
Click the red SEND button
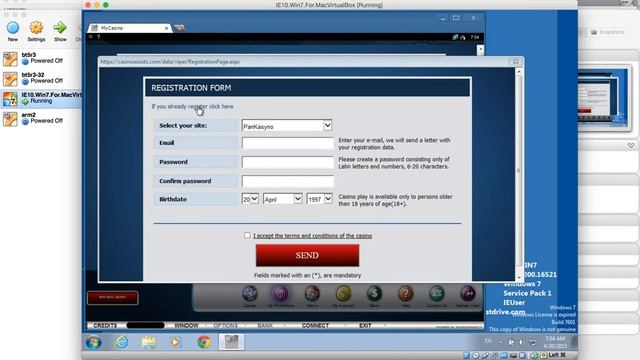coord(307,255)
